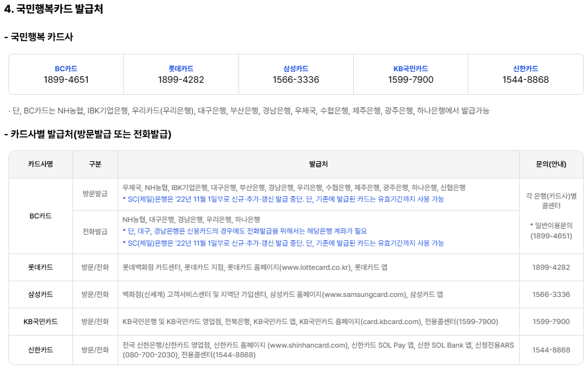Click 신한카드 phone number 1544-8868
This screenshot has width=588, height=373.
click(x=526, y=79)
